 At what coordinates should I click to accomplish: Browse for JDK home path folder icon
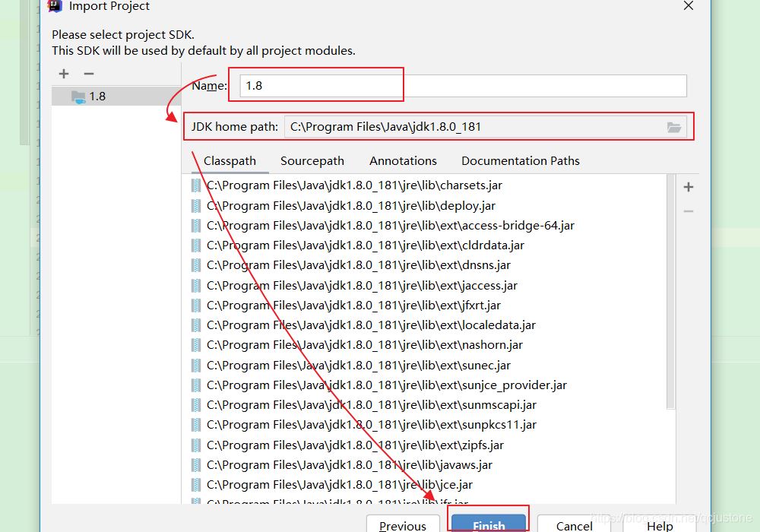(674, 127)
